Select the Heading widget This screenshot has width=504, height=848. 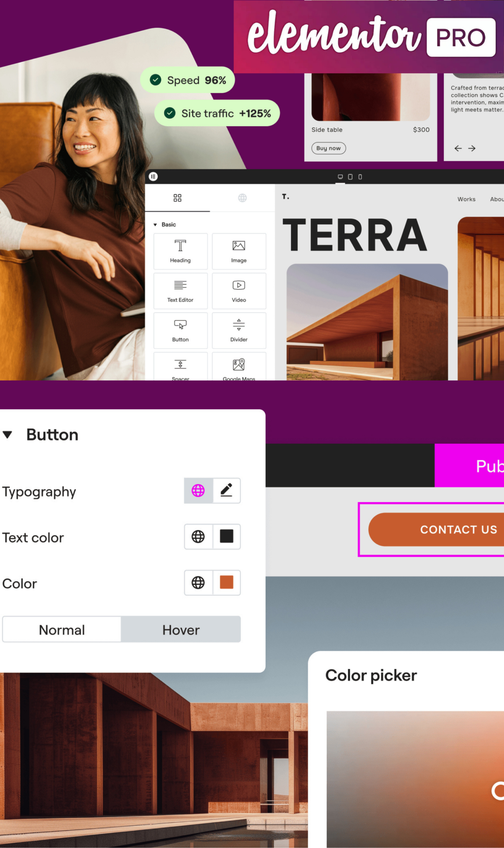pos(180,251)
